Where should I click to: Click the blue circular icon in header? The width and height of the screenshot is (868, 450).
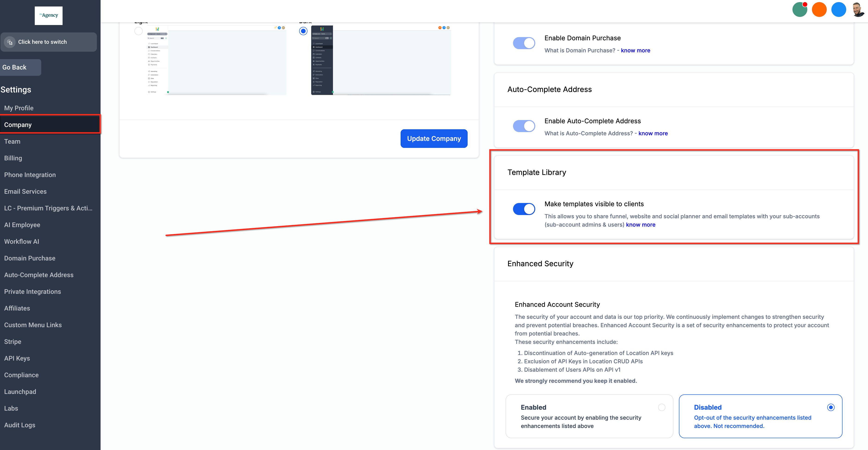pyautogui.click(x=838, y=10)
